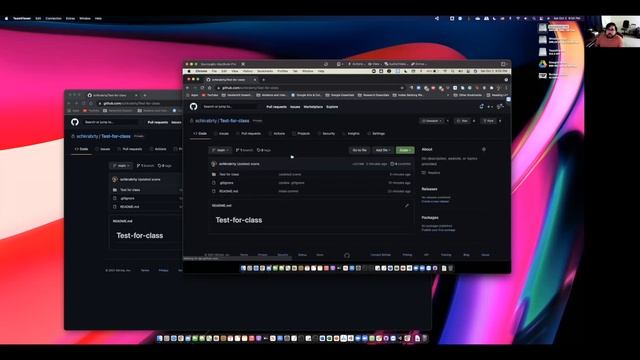Open the Actions tab in the front window
Viewport: 640px width, 360px height.
277,133
